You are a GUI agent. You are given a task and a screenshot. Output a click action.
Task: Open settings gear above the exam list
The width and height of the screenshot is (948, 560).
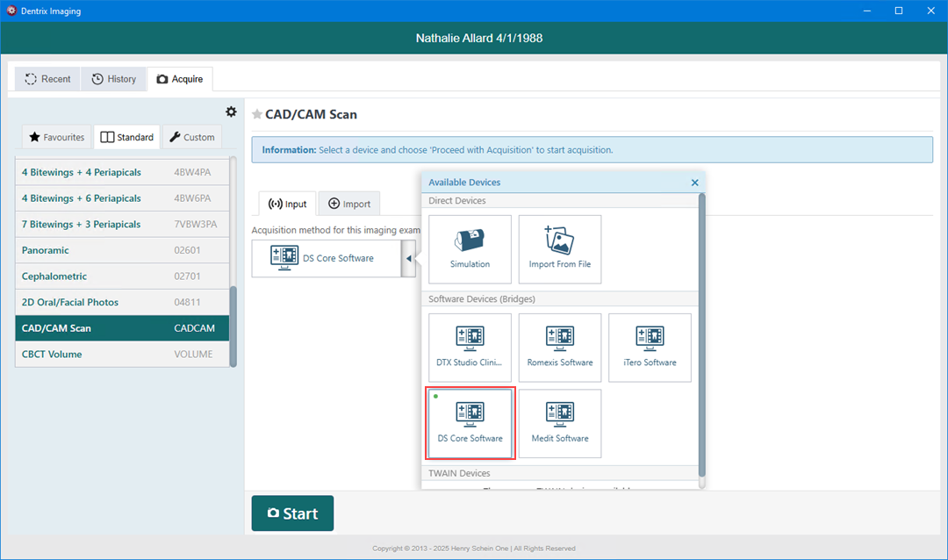231,111
